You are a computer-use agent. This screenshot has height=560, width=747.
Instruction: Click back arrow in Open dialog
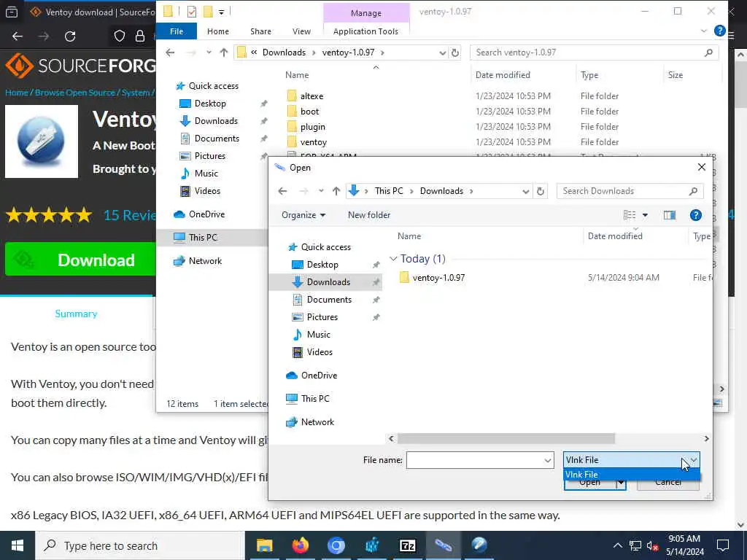(282, 191)
